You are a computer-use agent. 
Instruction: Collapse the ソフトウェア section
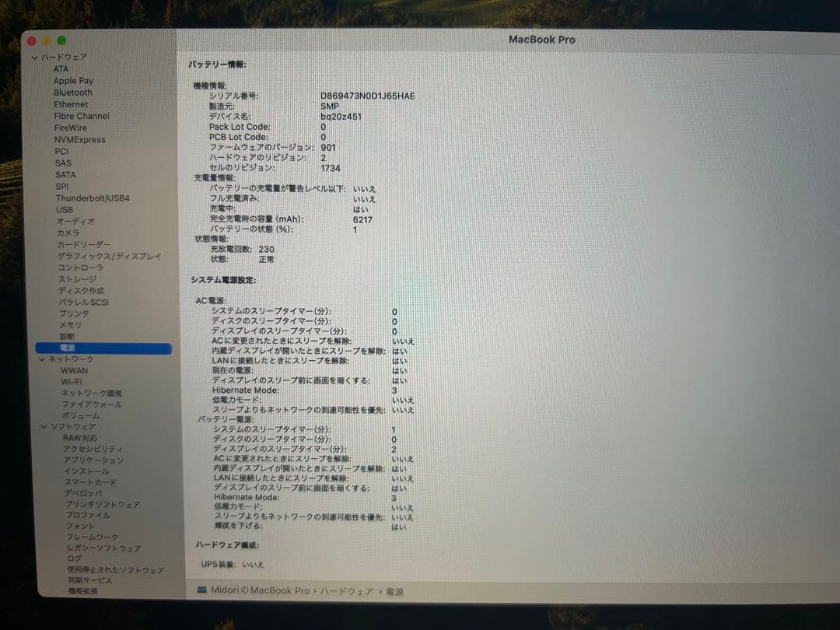(x=44, y=426)
